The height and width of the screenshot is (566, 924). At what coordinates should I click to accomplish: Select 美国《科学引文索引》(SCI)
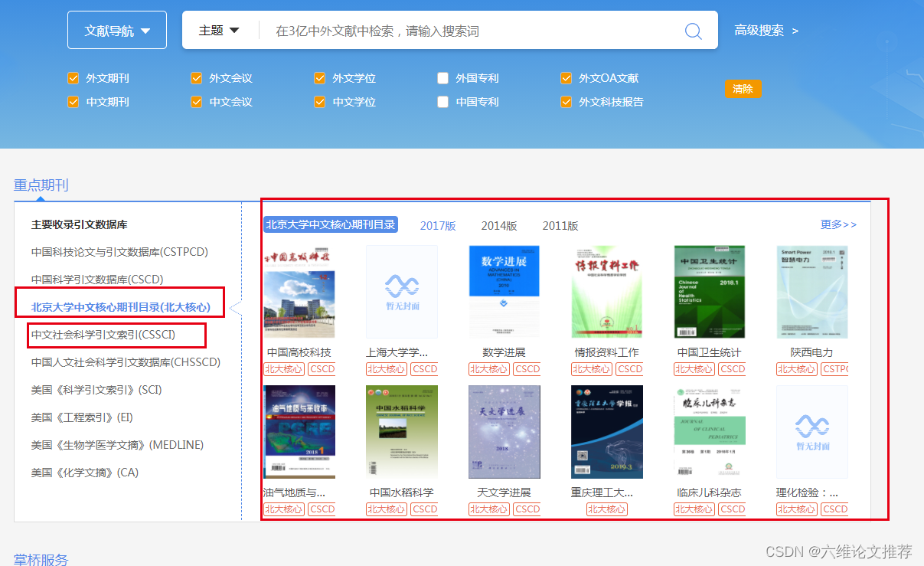(96, 390)
